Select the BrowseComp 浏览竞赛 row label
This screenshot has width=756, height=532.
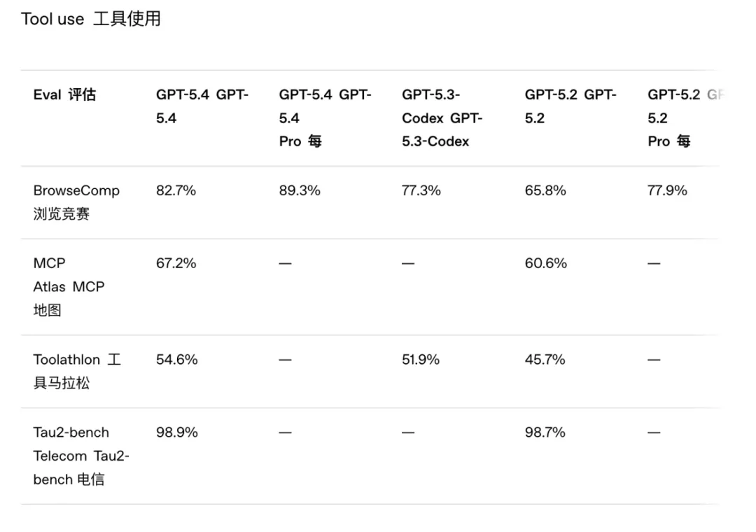(x=76, y=202)
